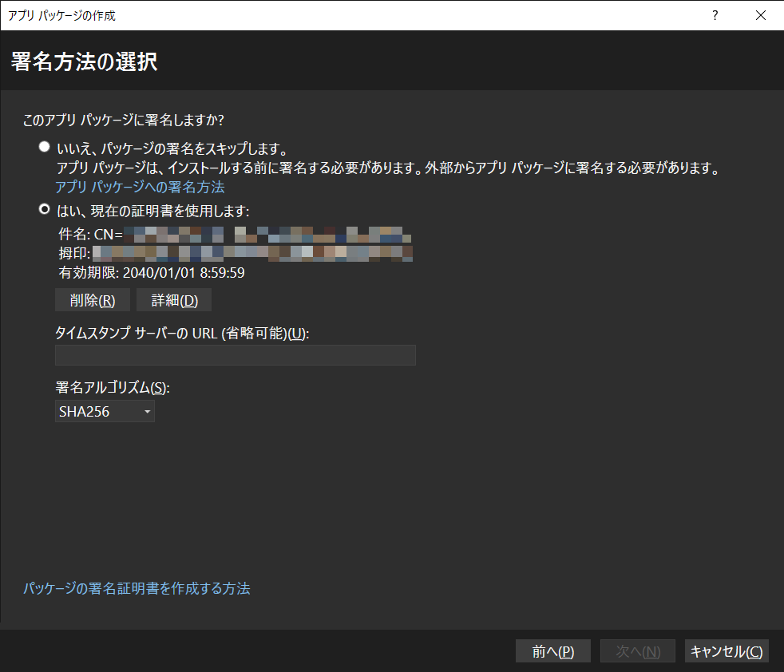Click the キャンセル(C) button
The image size is (784, 672).
click(726, 650)
